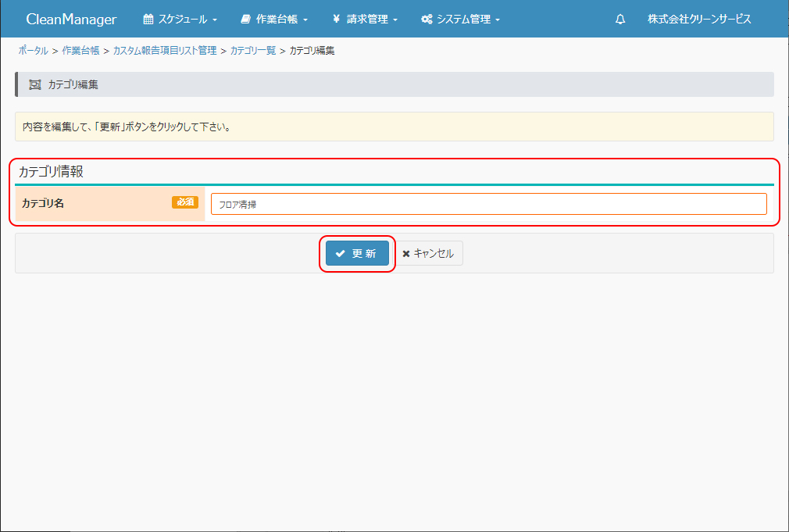Go to CleanManager home via brand logo
Screen dimensions: 789x532
(x=71, y=20)
